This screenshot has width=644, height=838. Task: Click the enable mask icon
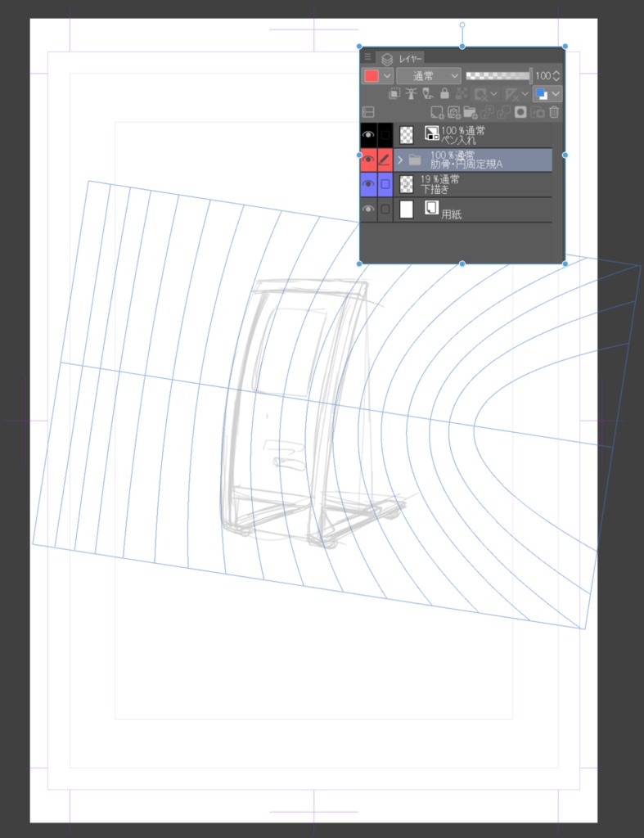481,95
